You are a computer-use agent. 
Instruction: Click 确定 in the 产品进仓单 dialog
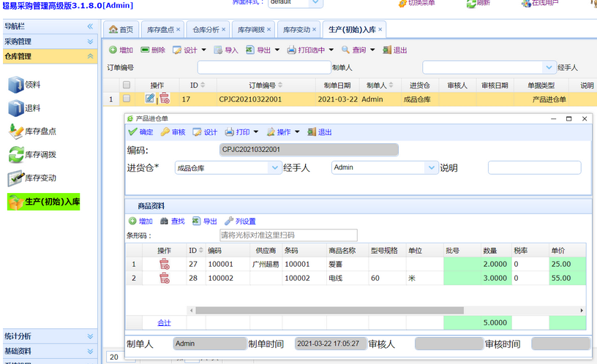point(140,132)
